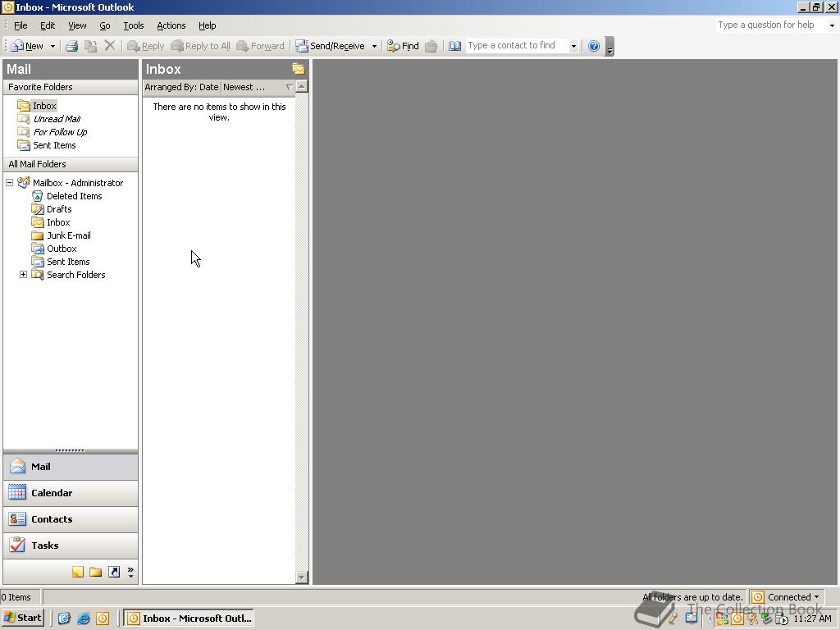840x630 pixels.
Task: Click message list scroll down arrow
Action: [x=302, y=577]
